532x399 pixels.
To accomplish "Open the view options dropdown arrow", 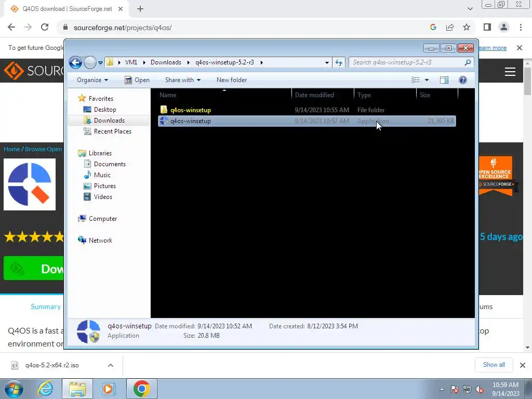I will (427, 80).
